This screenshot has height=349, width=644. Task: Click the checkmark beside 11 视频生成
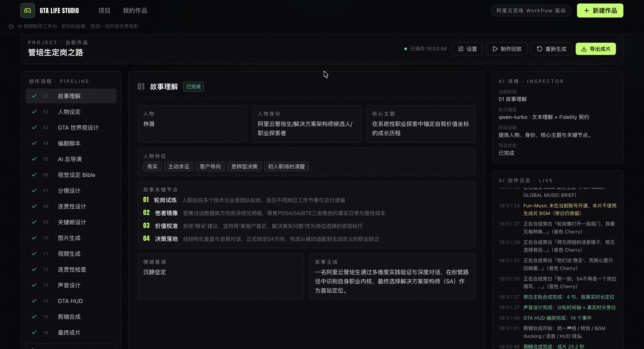click(x=34, y=253)
